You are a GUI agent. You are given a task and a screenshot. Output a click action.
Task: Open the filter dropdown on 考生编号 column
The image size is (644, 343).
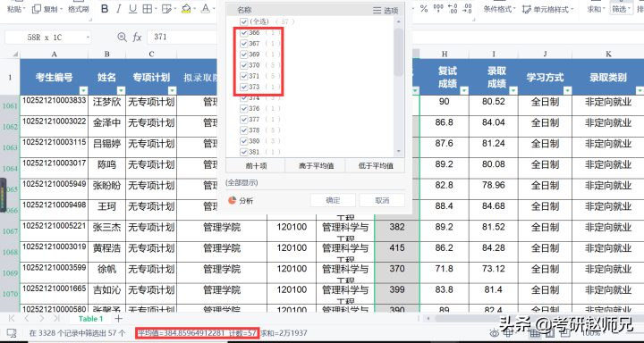click(84, 90)
